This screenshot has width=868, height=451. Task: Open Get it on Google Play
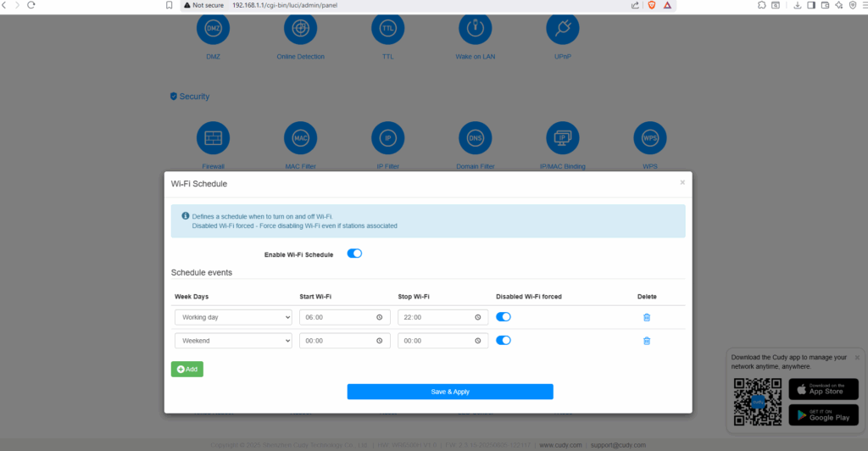point(824,415)
